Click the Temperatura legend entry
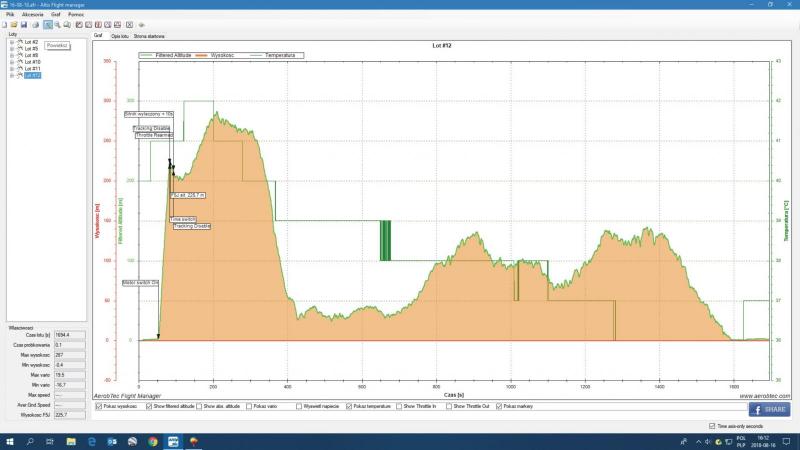 [284, 55]
